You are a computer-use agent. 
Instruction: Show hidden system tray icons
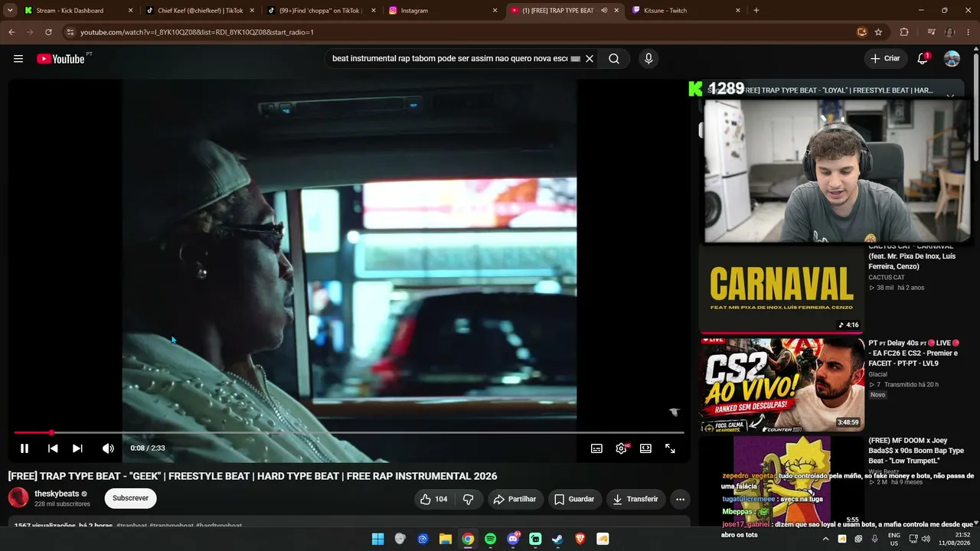pyautogui.click(x=825, y=539)
